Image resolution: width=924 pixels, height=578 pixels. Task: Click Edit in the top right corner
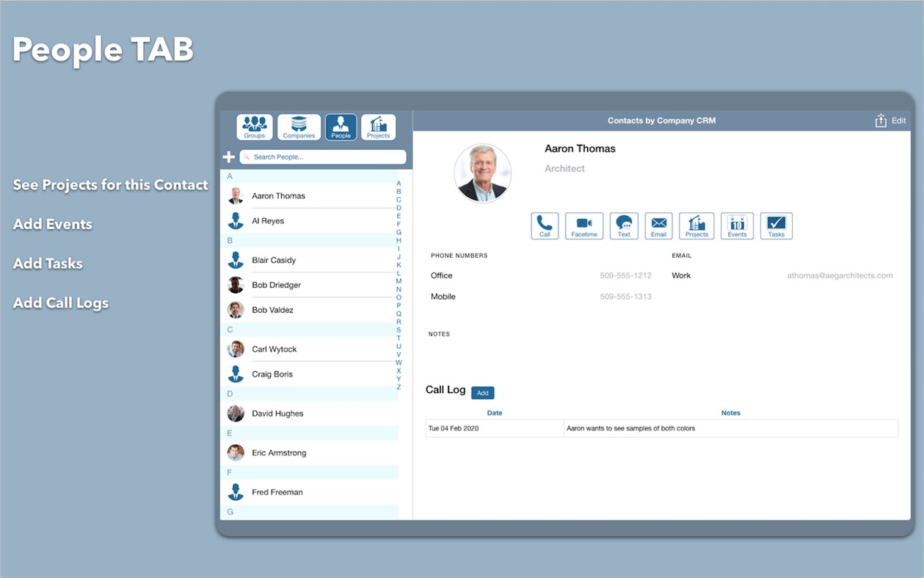[x=898, y=120]
